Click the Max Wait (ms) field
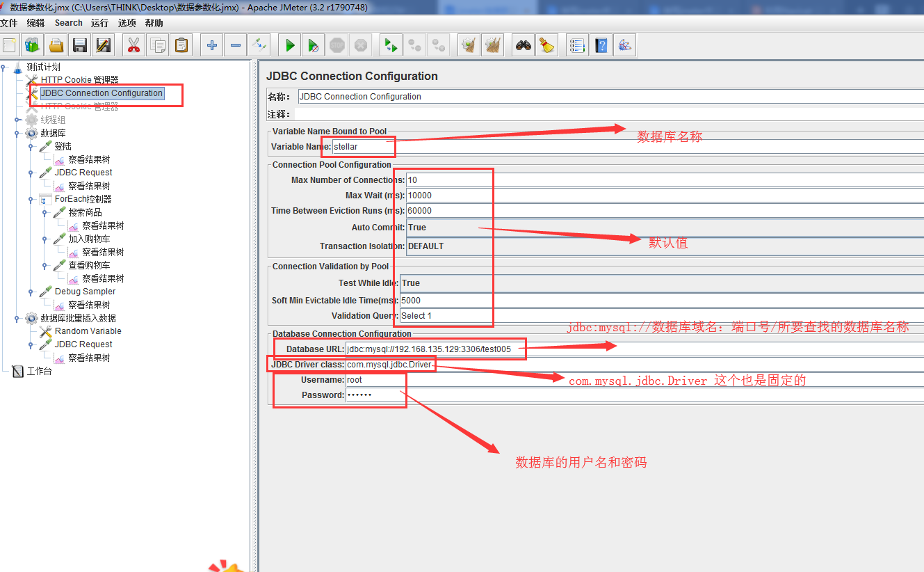 (x=665, y=196)
